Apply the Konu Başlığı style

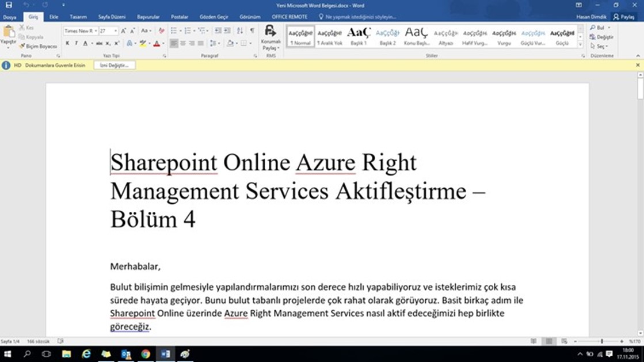[x=417, y=36]
